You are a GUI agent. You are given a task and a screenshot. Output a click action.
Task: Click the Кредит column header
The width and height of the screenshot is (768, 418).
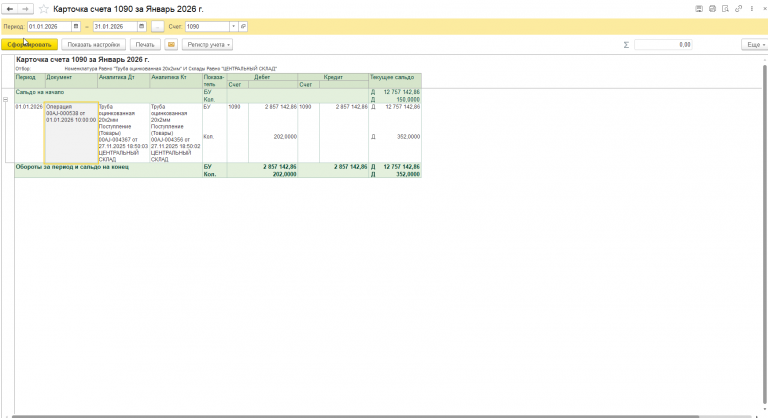pyautogui.click(x=333, y=77)
